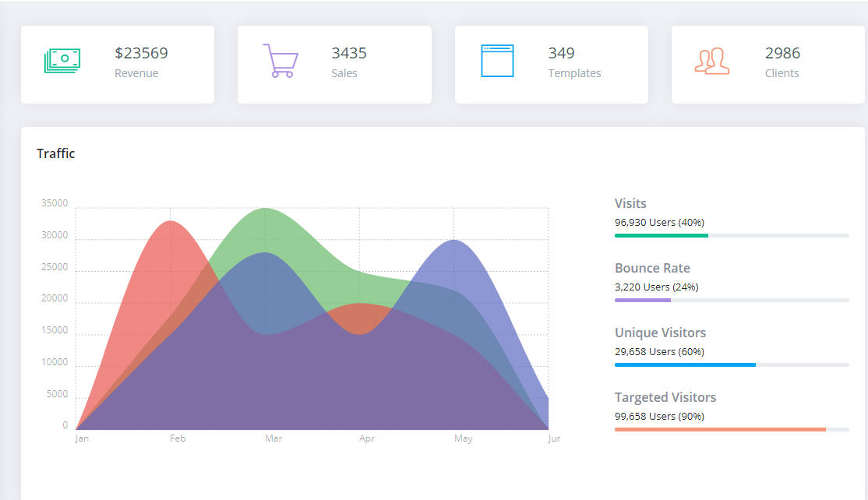The image size is (868, 500).
Task: Click the Unique Visitors heading
Action: (x=661, y=333)
